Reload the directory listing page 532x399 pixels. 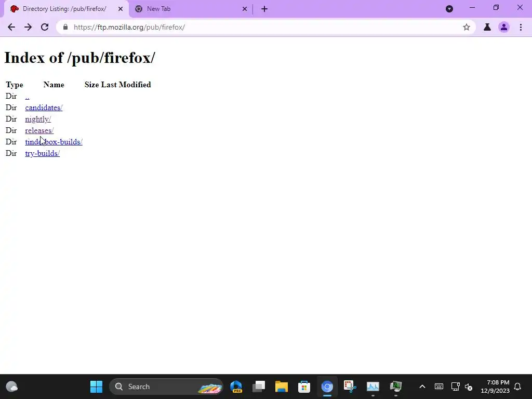point(45,27)
